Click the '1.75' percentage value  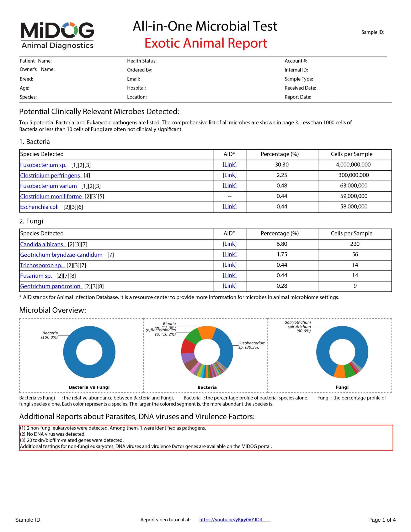pos(282,255)
